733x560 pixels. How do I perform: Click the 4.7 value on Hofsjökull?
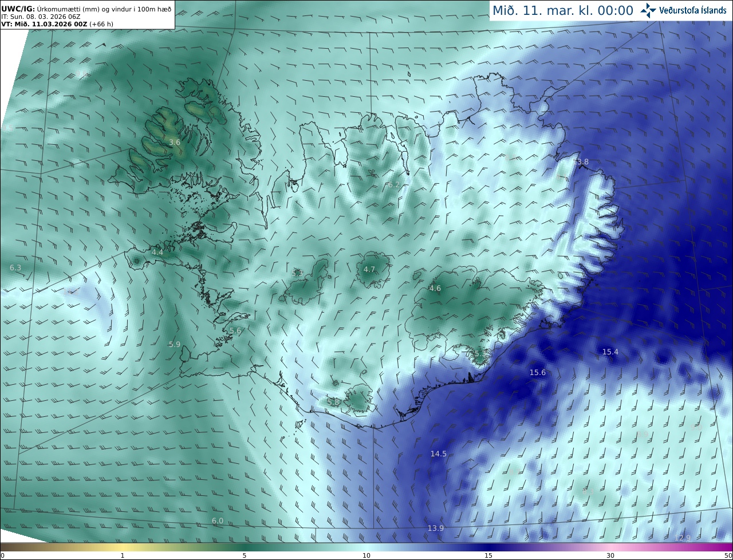369,269
